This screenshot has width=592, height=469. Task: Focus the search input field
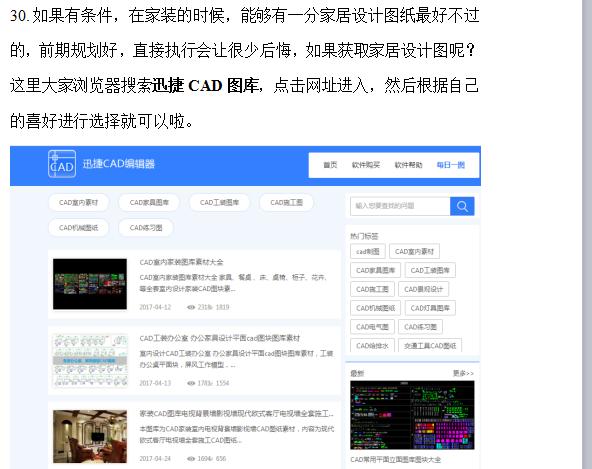(x=400, y=206)
